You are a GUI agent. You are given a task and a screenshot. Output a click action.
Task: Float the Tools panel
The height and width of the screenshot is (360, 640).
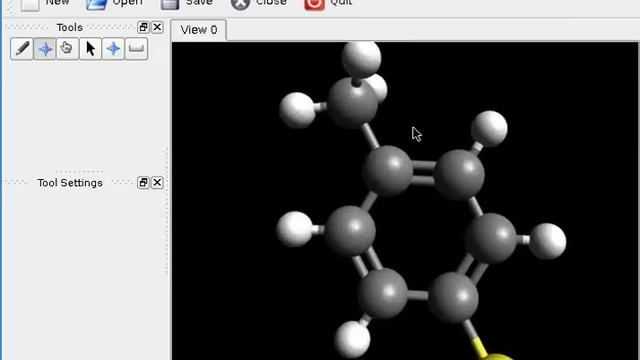coord(143,27)
